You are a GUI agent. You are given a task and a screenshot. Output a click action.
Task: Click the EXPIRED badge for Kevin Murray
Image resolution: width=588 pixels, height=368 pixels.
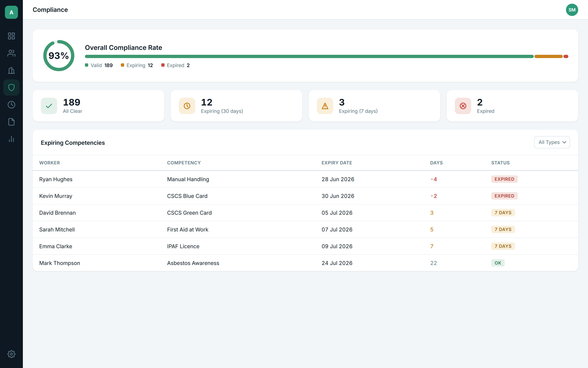504,196
